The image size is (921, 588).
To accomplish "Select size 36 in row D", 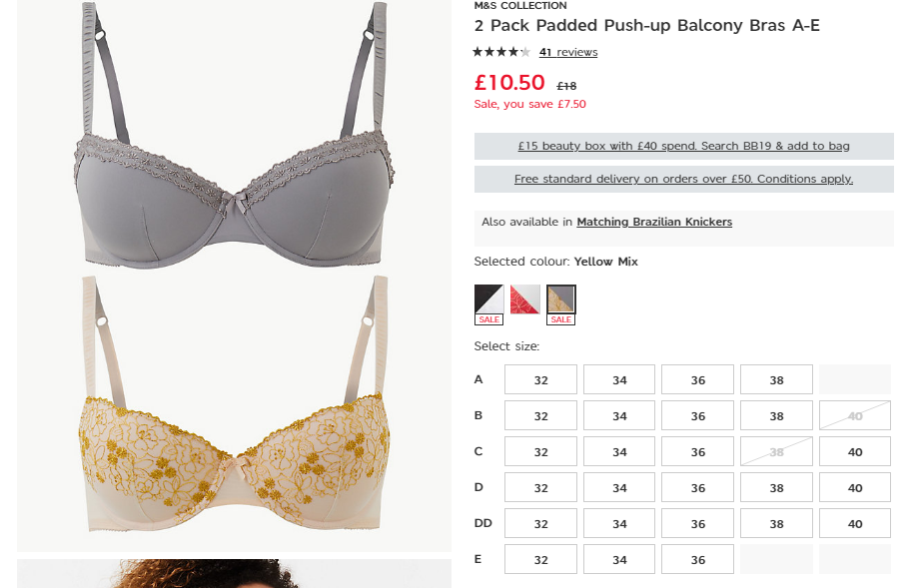I will pos(697,487).
